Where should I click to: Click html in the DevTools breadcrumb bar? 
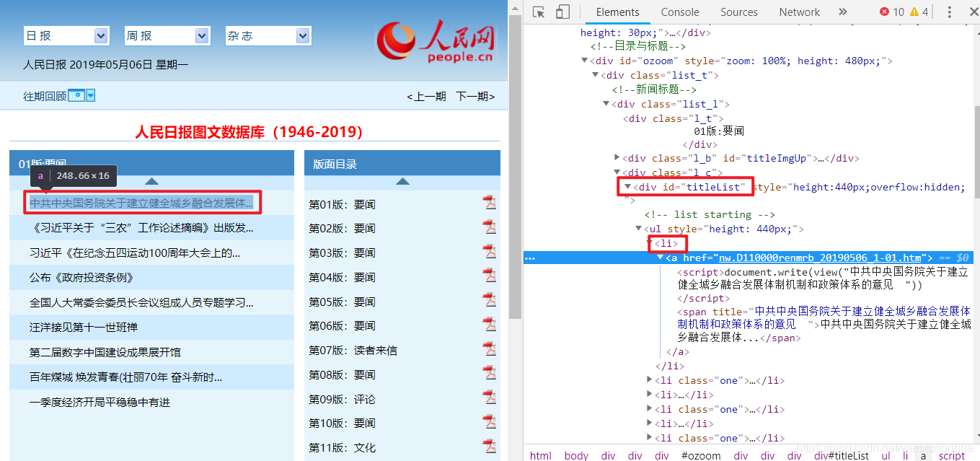(x=541, y=455)
